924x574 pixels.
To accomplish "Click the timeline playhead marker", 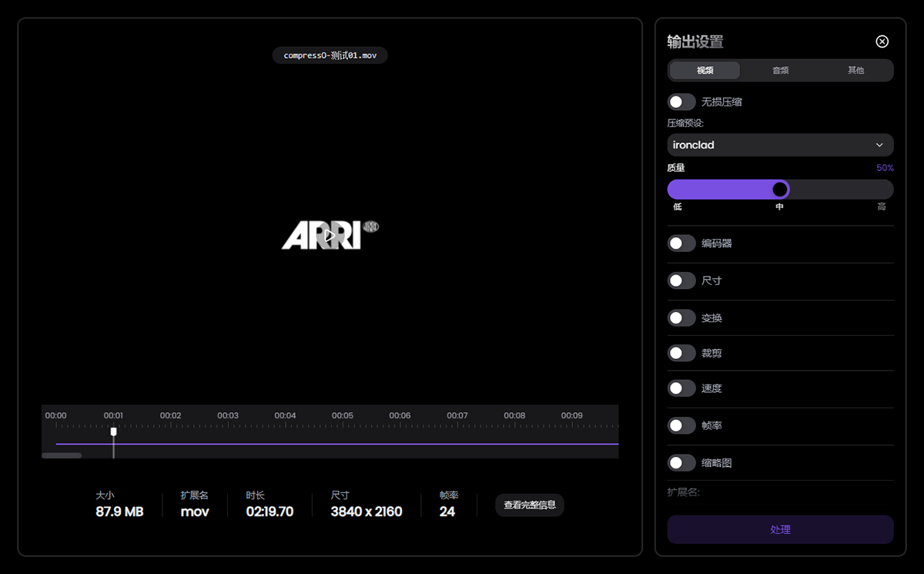I will click(x=113, y=432).
